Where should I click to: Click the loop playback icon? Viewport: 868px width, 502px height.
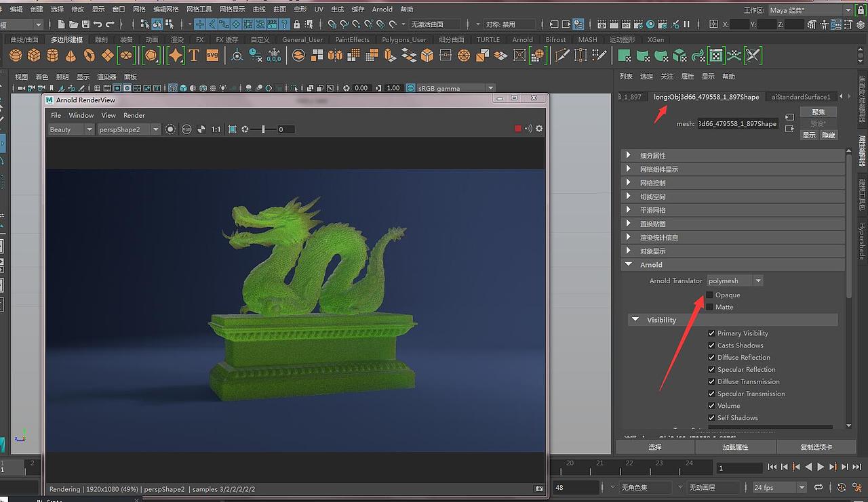coord(818,487)
